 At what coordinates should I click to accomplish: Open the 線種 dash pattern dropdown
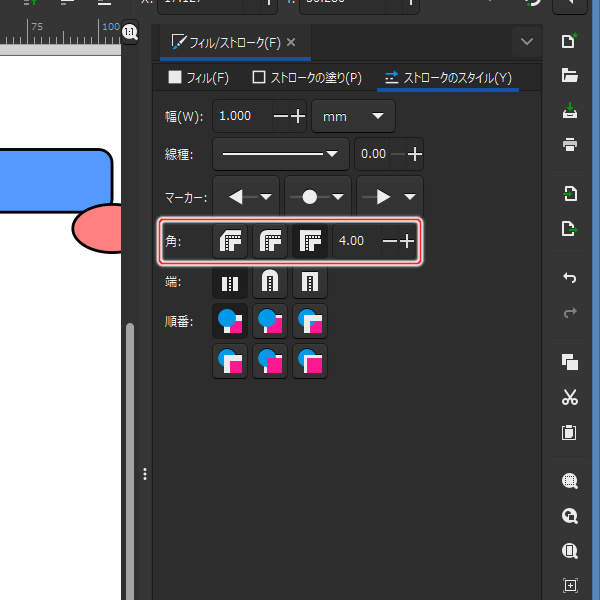[x=280, y=154]
